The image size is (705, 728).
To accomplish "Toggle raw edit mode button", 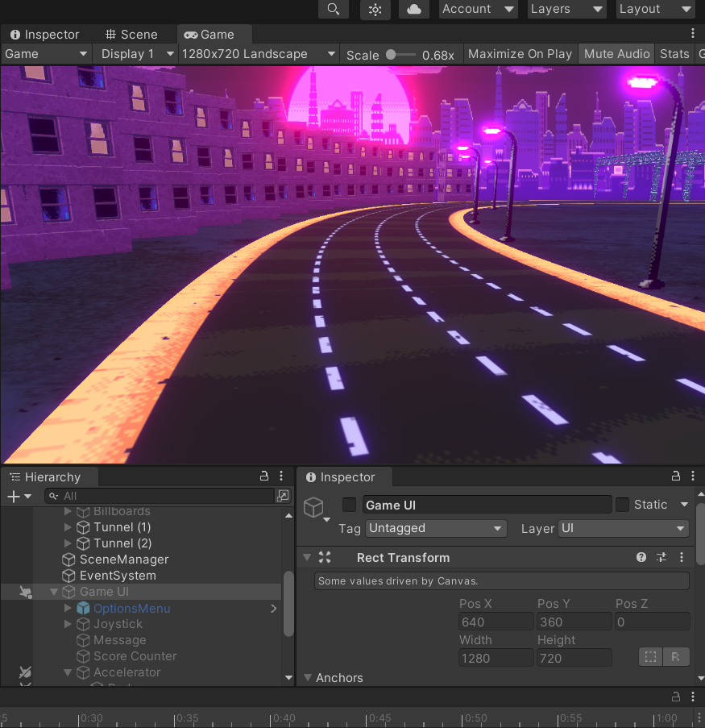I will coord(676,657).
